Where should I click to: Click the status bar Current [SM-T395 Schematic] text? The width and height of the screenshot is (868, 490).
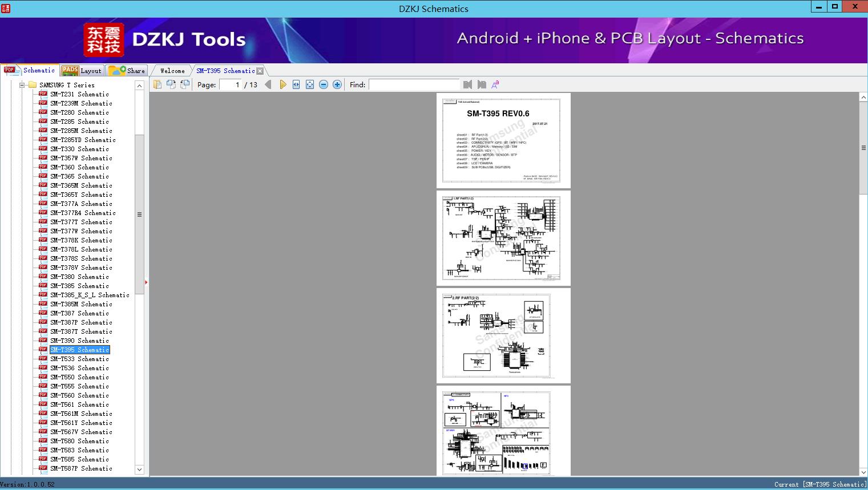pyautogui.click(x=819, y=484)
